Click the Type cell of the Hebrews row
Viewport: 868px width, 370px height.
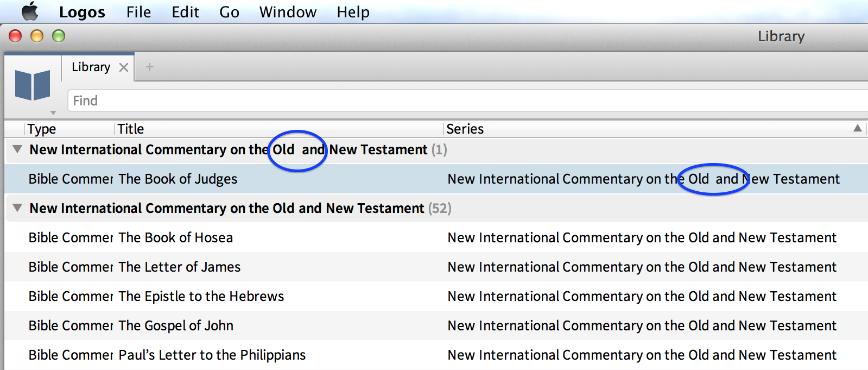click(71, 296)
